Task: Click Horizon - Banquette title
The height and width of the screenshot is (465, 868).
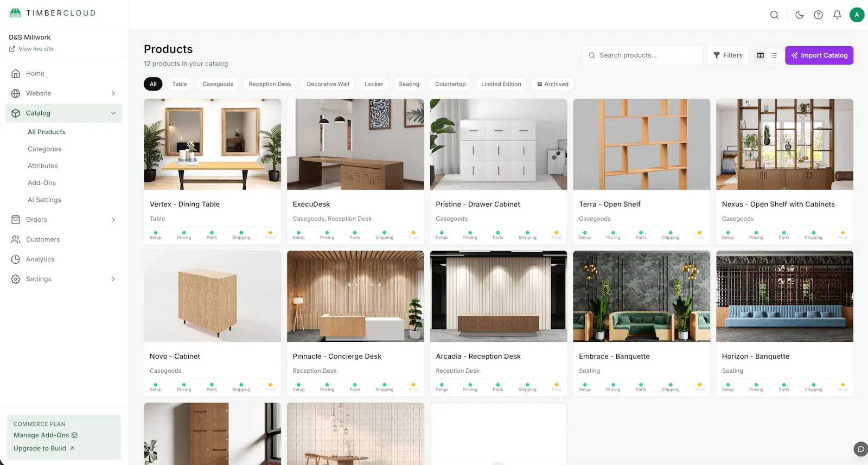Action: tap(756, 356)
